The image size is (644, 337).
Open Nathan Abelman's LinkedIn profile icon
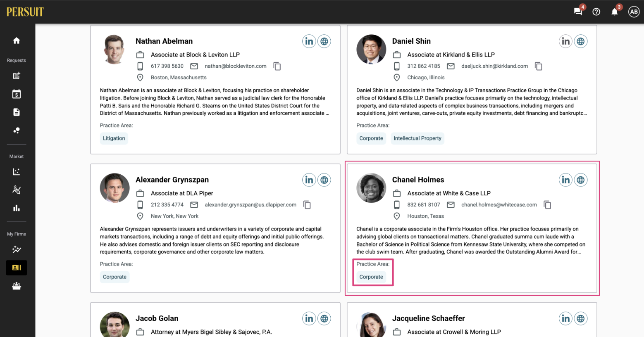(309, 41)
